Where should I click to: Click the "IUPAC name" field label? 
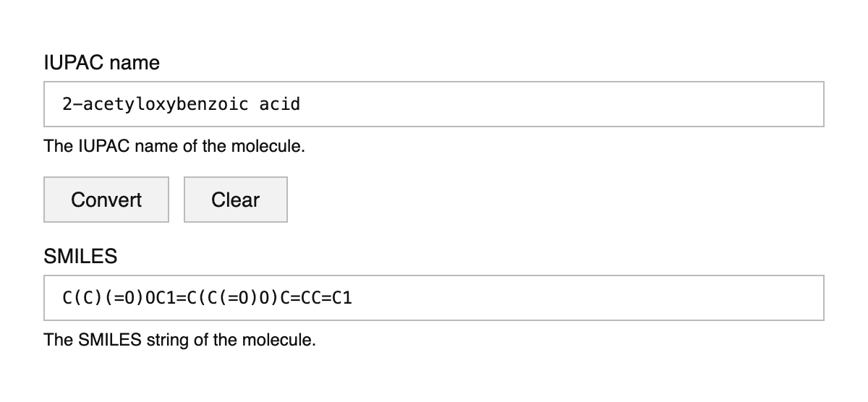tap(101, 63)
